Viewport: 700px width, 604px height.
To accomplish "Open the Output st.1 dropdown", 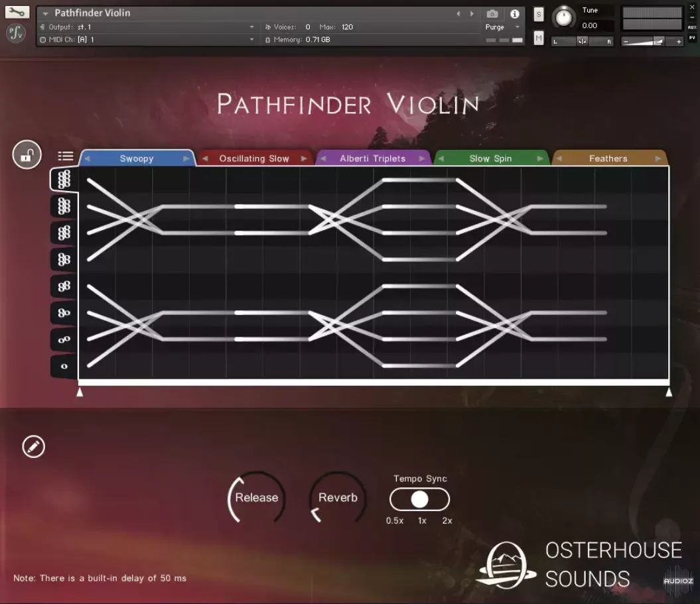I will (147, 27).
